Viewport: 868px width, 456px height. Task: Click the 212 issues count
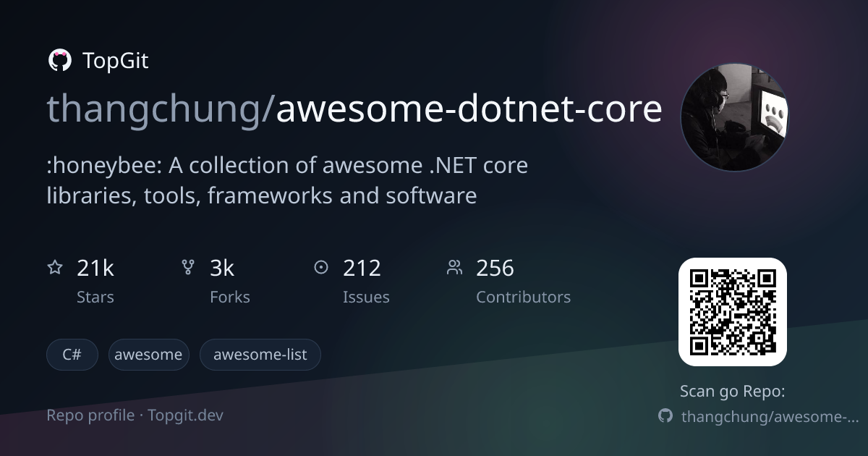(x=362, y=268)
